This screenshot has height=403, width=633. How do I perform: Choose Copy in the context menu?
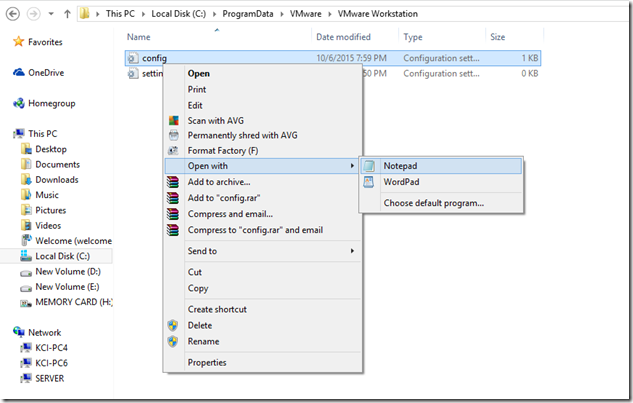[x=198, y=288]
